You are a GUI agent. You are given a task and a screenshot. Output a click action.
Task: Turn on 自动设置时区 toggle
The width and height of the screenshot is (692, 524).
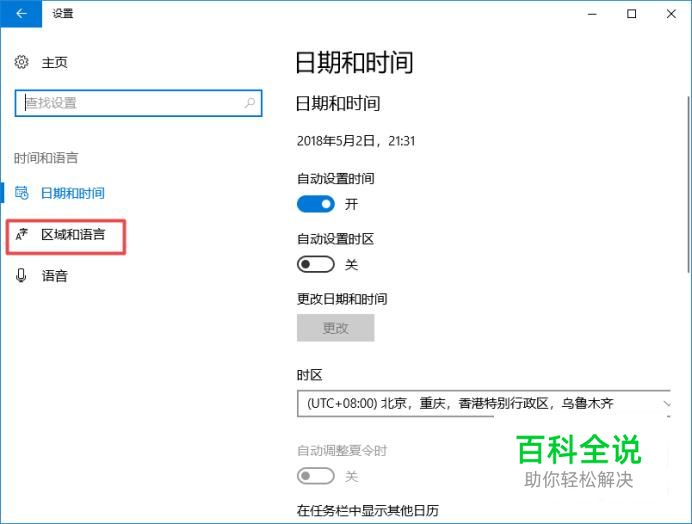tap(316, 264)
